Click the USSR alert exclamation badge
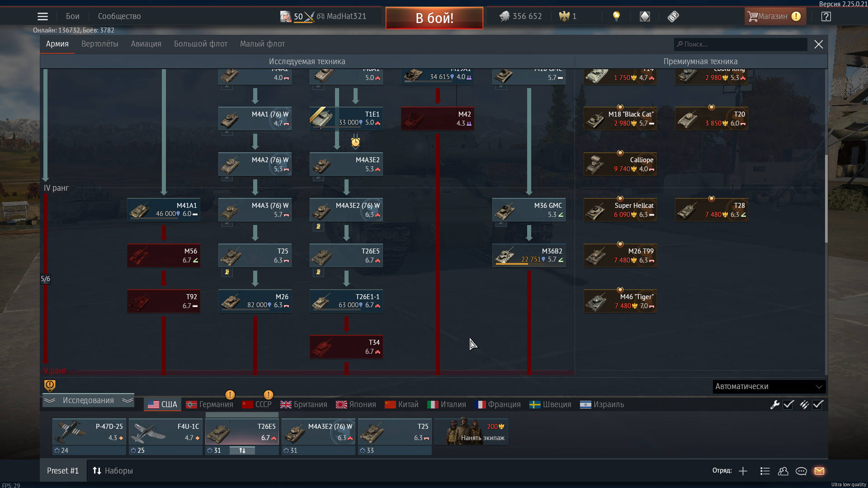This screenshot has height=488, width=868. [x=268, y=395]
